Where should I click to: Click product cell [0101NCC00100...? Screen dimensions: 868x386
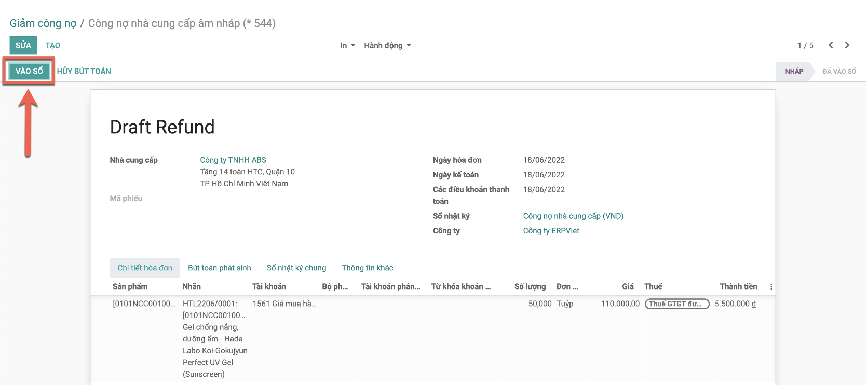click(144, 304)
